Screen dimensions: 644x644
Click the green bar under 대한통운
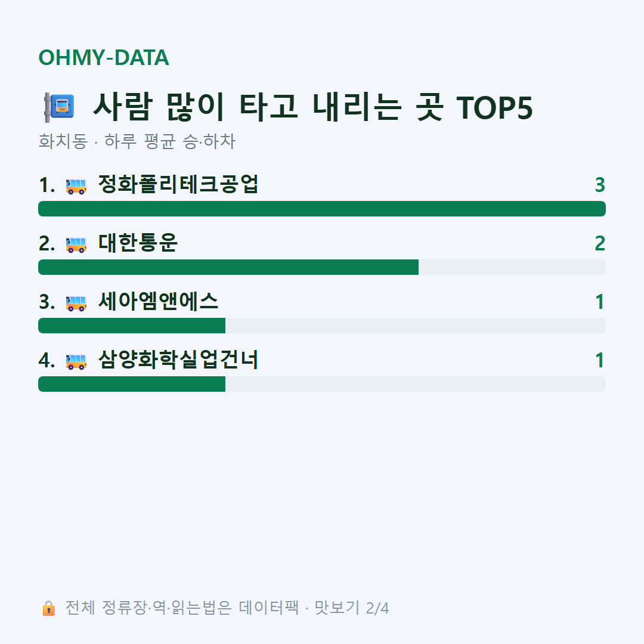[x=228, y=267]
